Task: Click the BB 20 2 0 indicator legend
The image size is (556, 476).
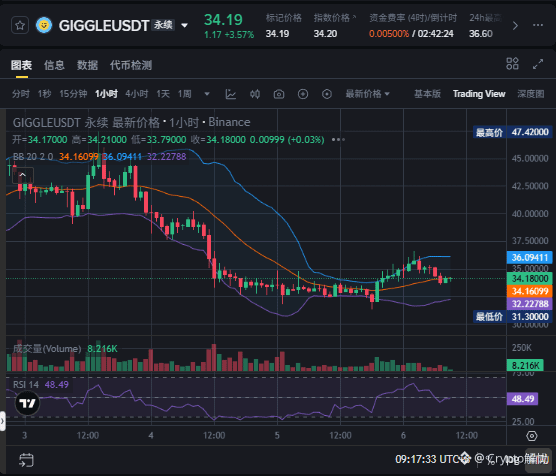Action: 33,156
